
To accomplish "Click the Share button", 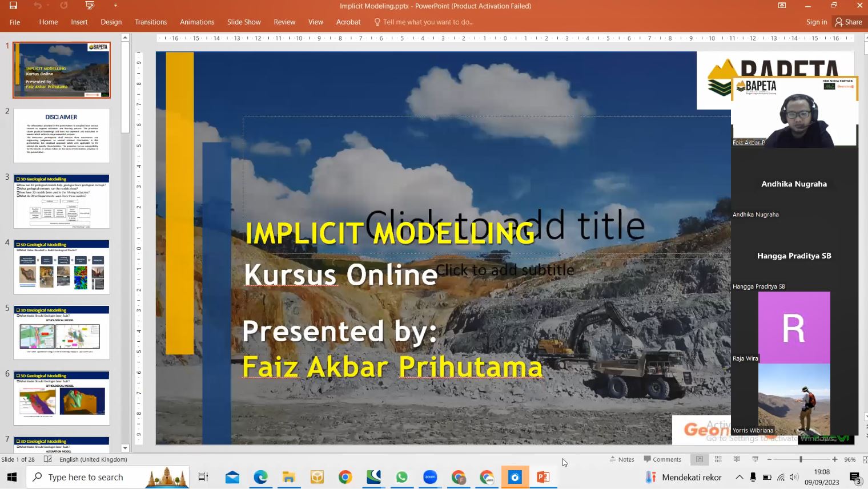I will [849, 22].
